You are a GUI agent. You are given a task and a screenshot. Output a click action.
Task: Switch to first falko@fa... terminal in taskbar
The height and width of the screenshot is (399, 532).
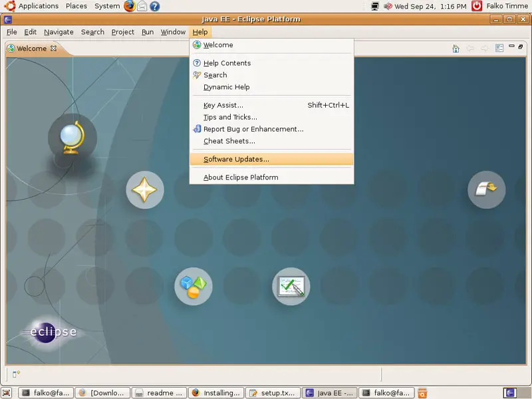click(46, 393)
